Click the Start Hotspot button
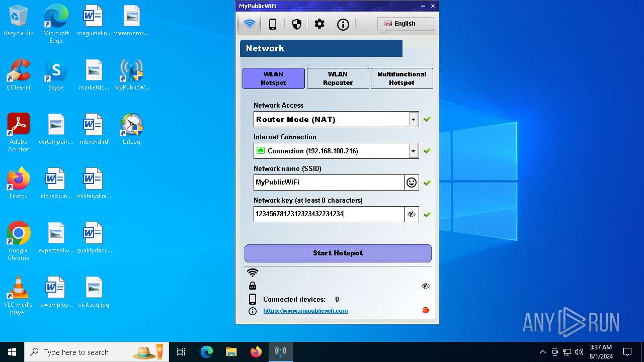 (338, 253)
